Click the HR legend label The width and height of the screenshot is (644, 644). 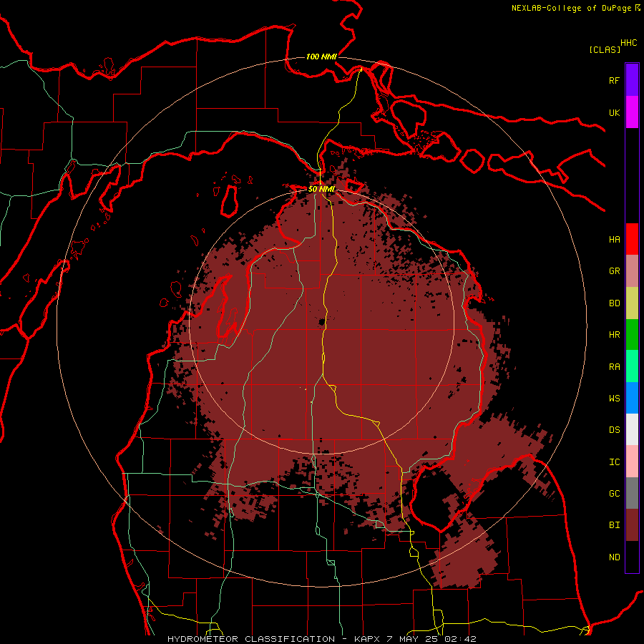pos(614,335)
